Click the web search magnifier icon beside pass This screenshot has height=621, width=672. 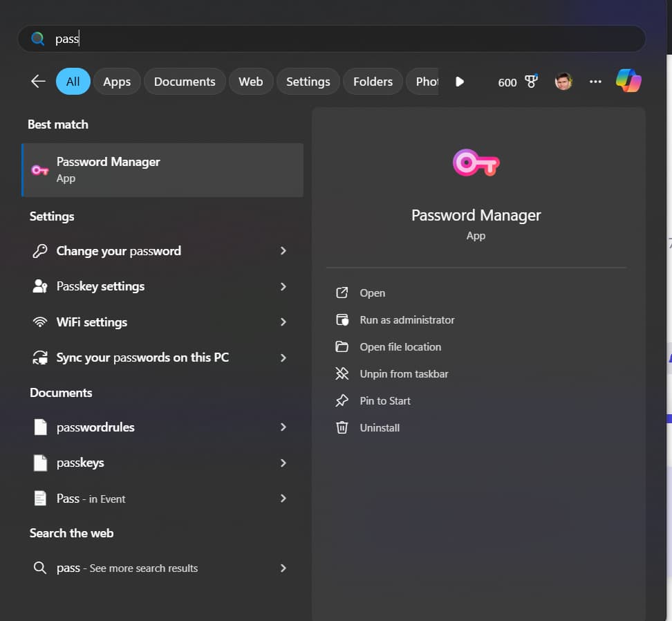click(x=40, y=568)
